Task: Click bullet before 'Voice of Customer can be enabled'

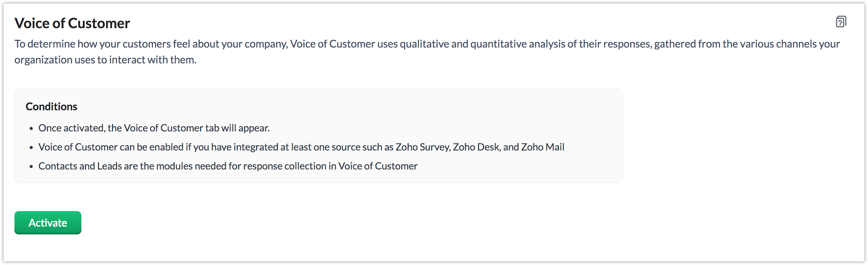Action: pos(31,148)
